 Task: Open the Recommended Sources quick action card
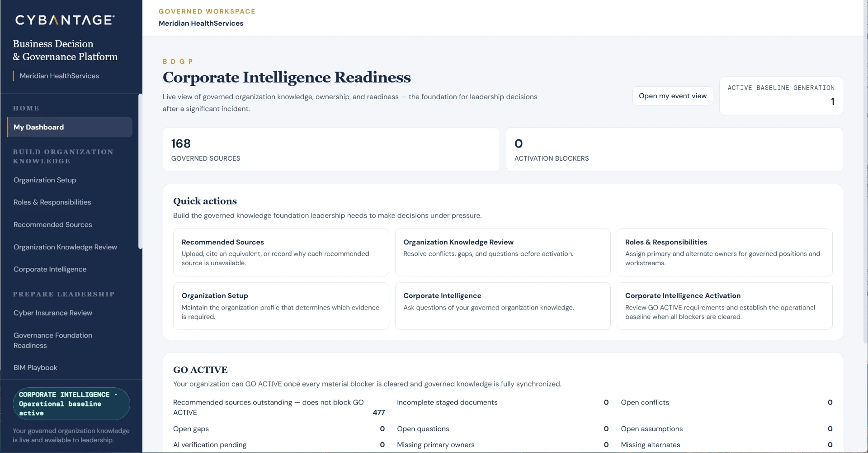[281, 253]
